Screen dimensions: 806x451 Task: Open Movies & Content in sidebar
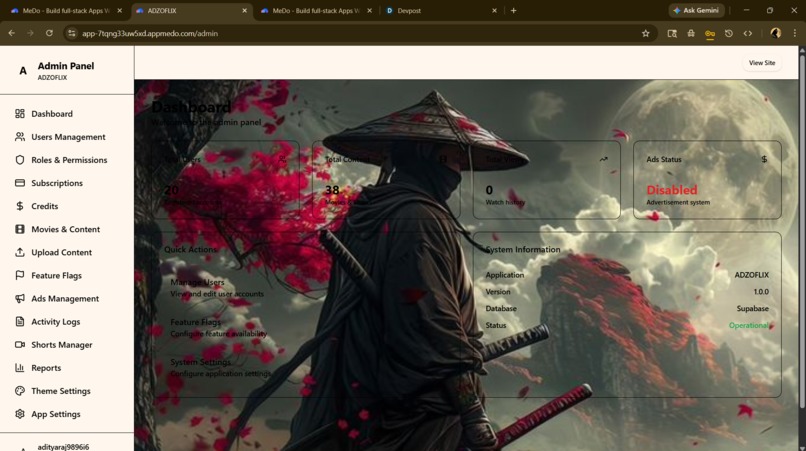(67, 229)
